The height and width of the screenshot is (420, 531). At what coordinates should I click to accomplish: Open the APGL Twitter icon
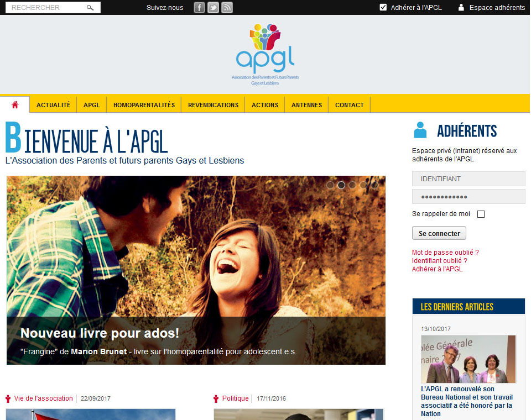point(213,7)
